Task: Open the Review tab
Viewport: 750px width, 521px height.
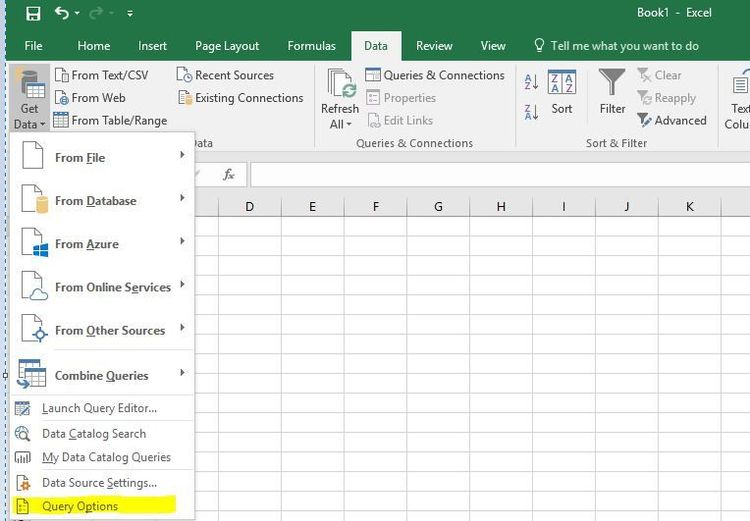Action: (434, 46)
